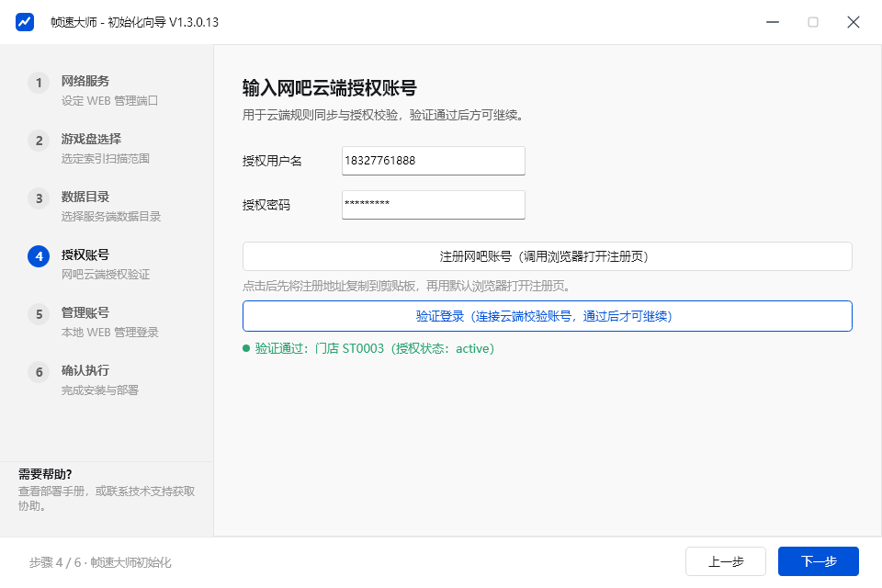The width and height of the screenshot is (882, 588).
Task: Open the 管理账号 wizard step
Action: (x=85, y=312)
